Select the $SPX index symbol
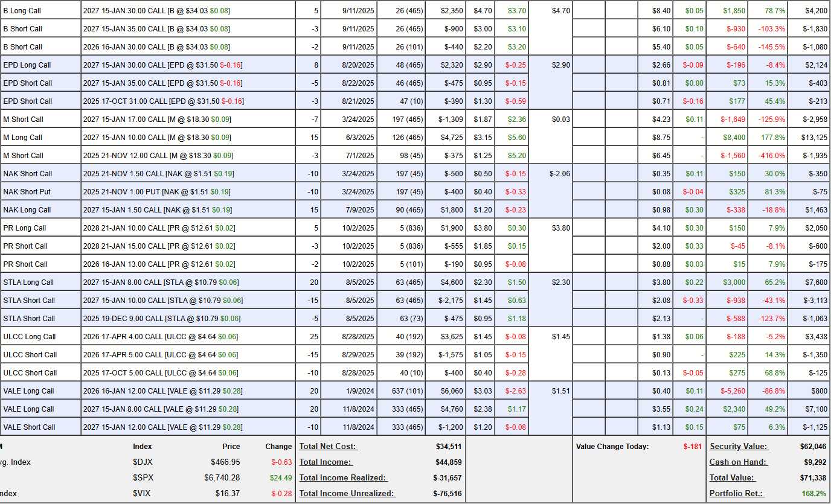Image resolution: width=831 pixels, height=504 pixels. 143,478
